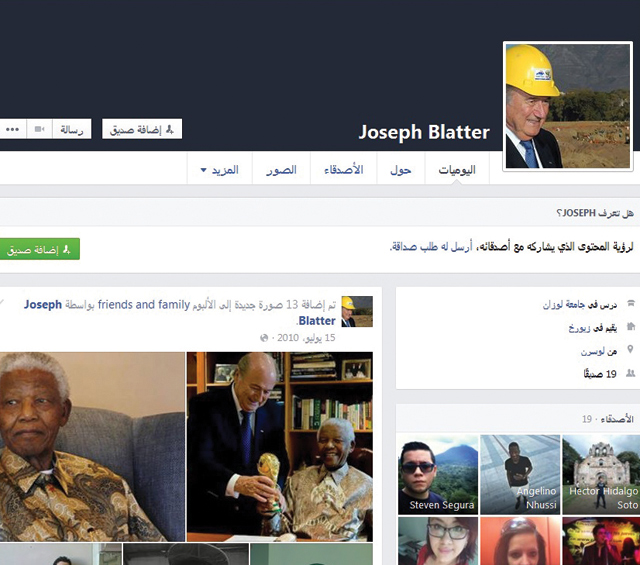This screenshot has width=640, height=565.
Task: Click the رسالة message button
Action: tap(72, 129)
